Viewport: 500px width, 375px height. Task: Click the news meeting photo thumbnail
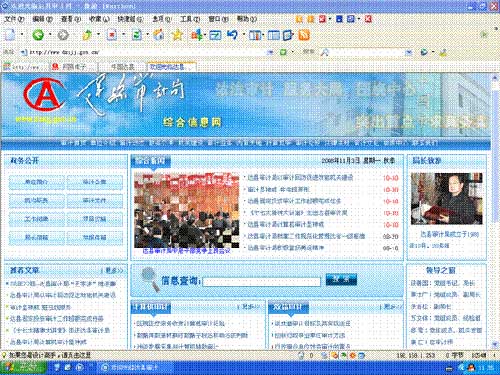(x=186, y=210)
